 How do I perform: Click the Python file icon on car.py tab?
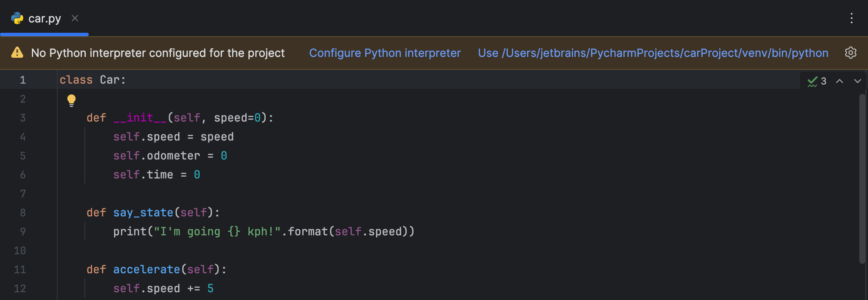[17, 19]
